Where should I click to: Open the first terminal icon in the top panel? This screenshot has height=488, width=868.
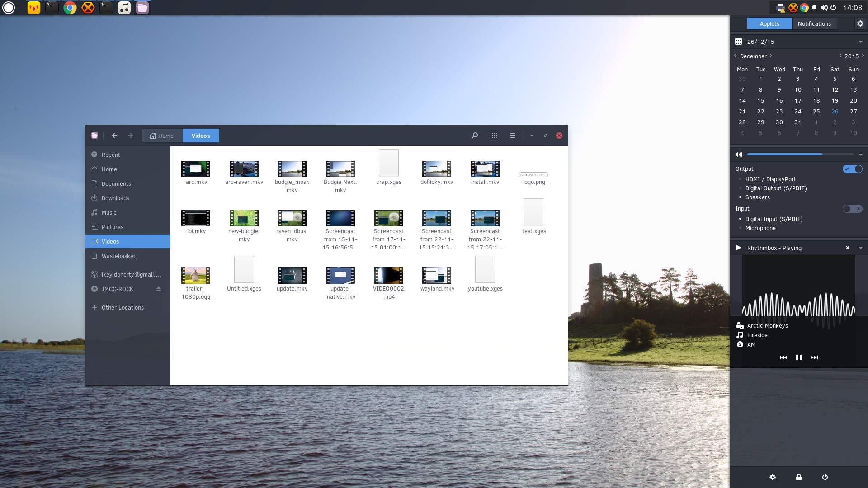pyautogui.click(x=52, y=8)
